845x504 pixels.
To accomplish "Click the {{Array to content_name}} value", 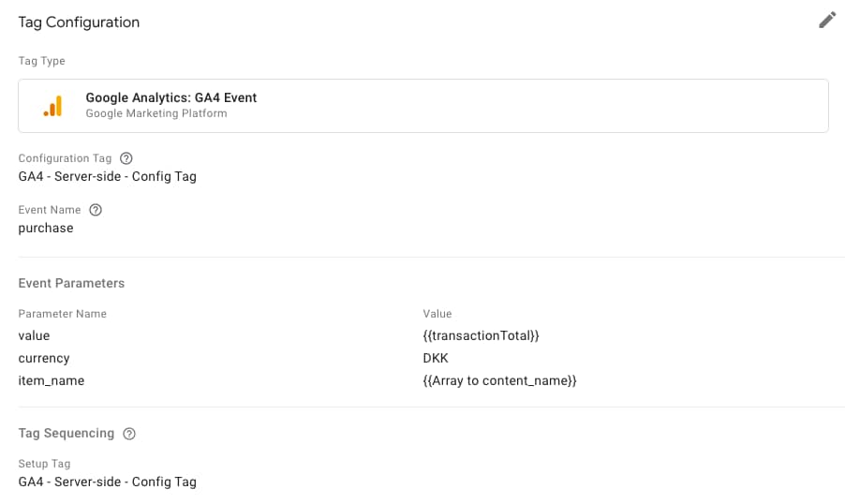I will point(499,381).
